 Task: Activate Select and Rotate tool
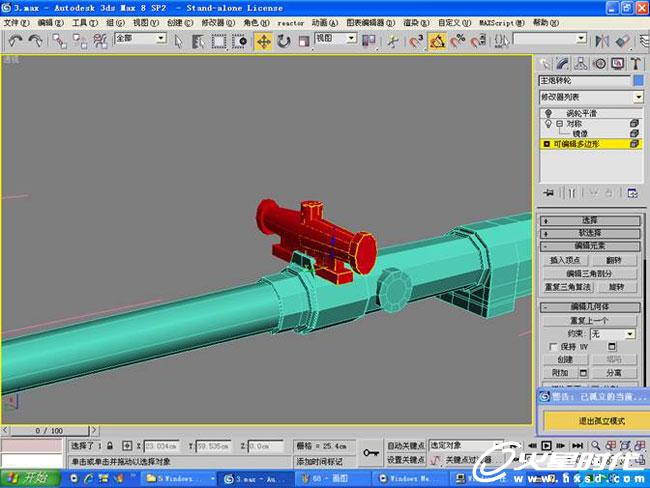coord(284,41)
